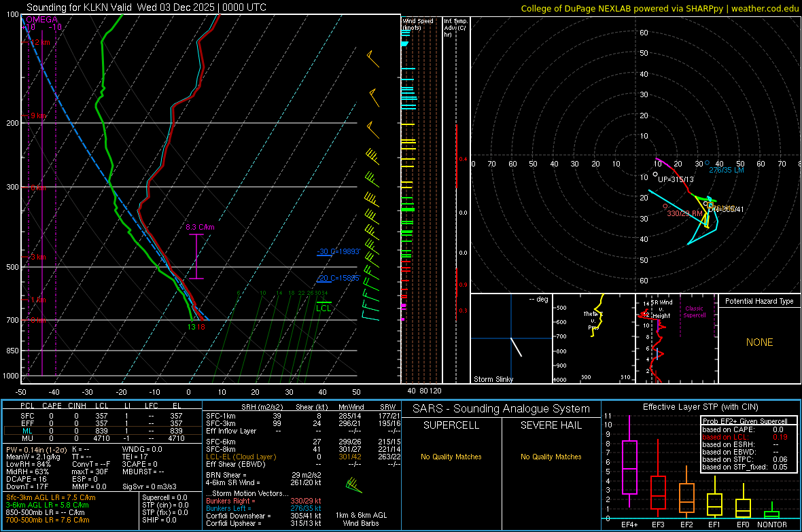The height and width of the screenshot is (532, 802).
Task: Click the -20 C=15835' height label
Action: pyautogui.click(x=338, y=279)
